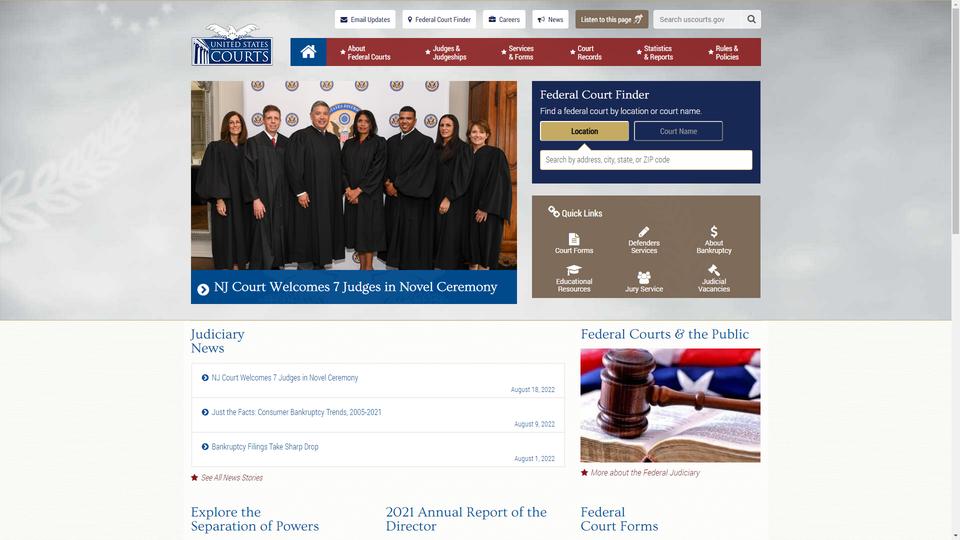
Task: Open Jury Service people icon
Action: (x=643, y=277)
